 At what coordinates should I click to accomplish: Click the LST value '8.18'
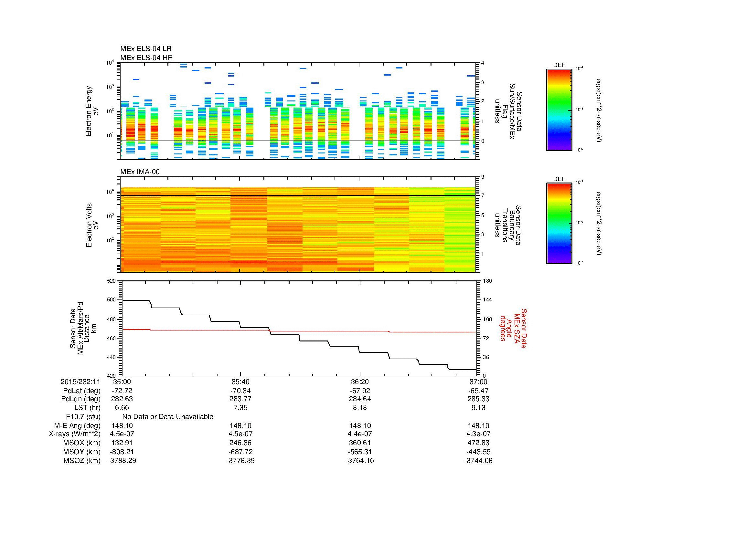click(360, 408)
